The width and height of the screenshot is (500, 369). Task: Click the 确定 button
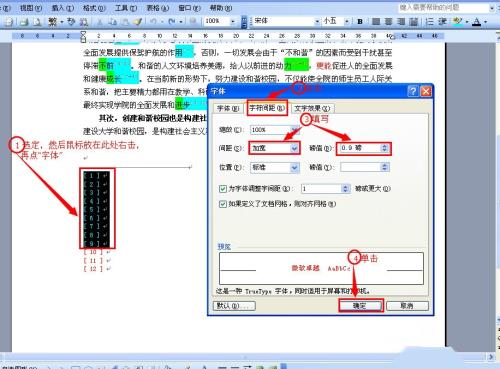360,305
